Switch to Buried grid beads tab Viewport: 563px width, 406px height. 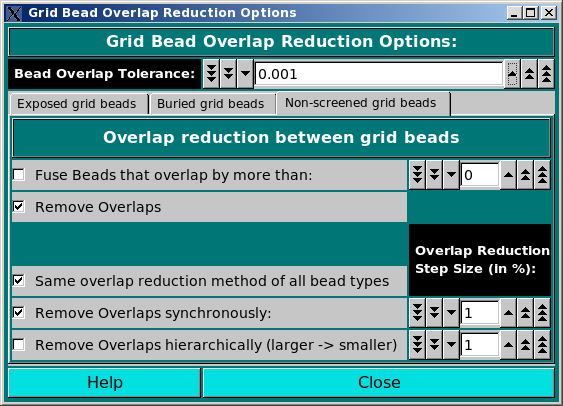213,104
